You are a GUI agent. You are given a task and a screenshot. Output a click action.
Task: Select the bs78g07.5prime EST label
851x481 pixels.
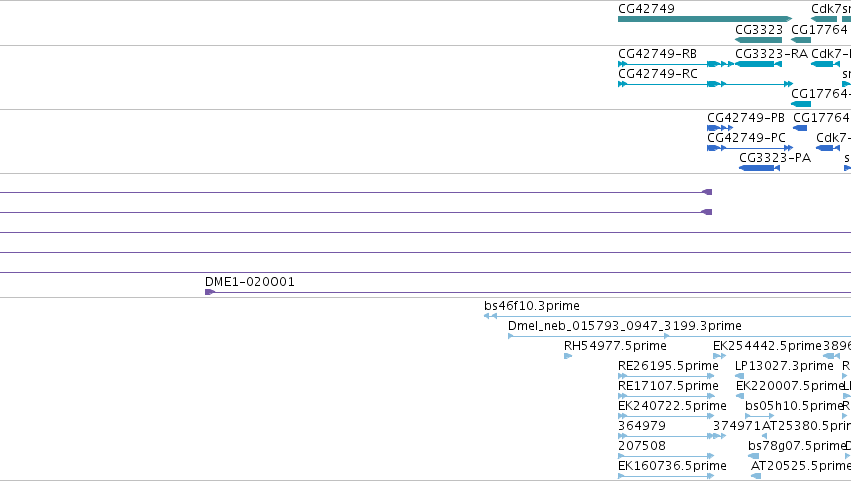click(797, 446)
